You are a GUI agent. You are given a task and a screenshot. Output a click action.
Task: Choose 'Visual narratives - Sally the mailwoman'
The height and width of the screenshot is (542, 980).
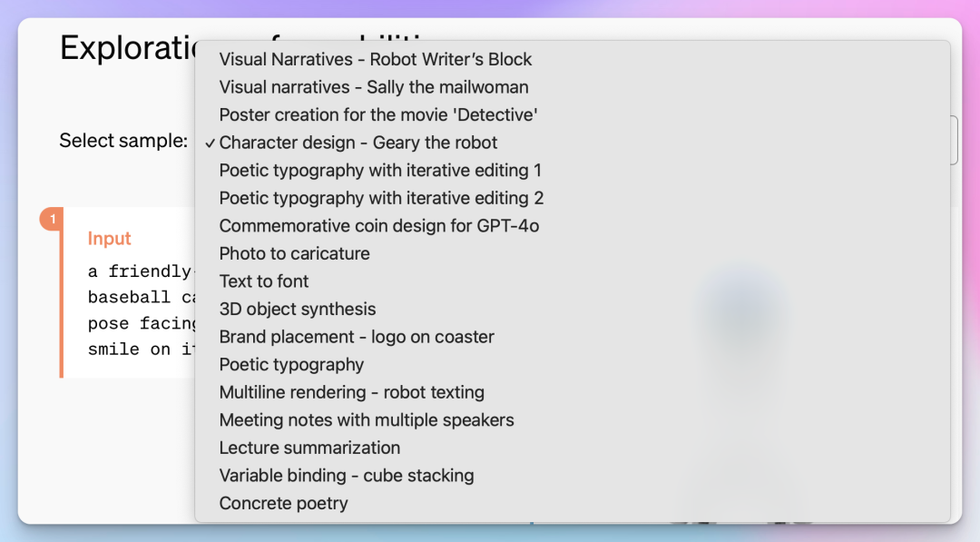pos(374,87)
